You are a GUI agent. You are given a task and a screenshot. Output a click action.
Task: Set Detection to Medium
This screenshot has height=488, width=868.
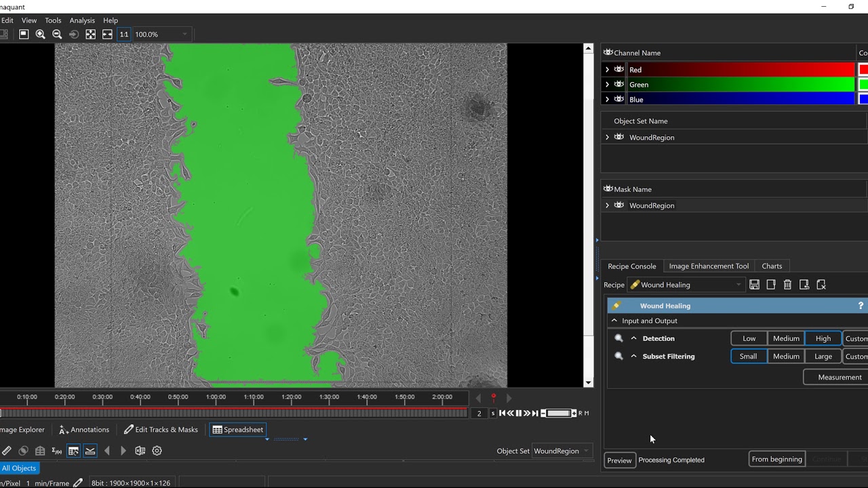point(786,338)
